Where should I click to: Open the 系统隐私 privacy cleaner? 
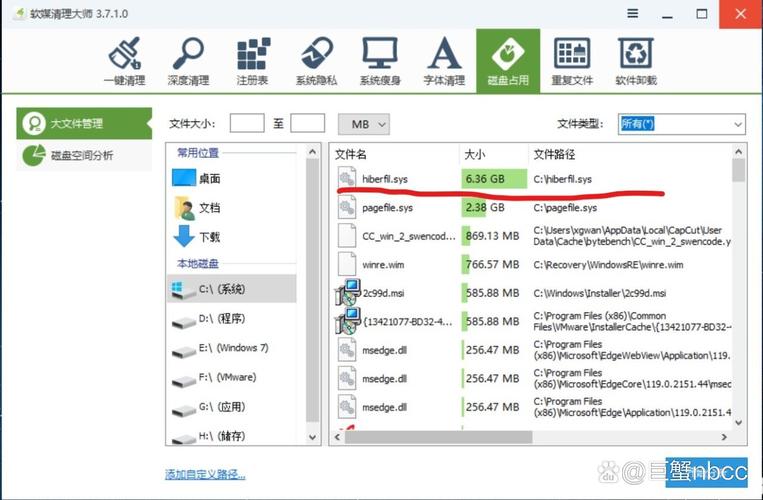[316, 61]
